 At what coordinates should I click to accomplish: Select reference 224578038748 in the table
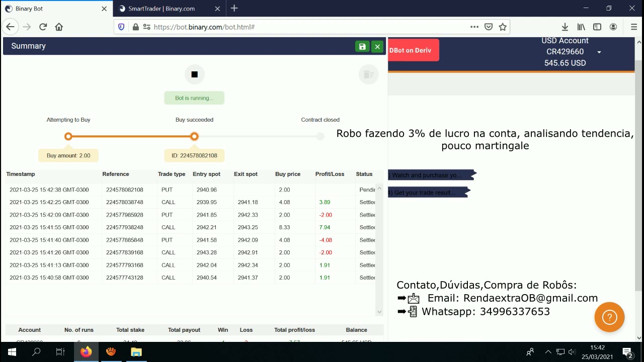[125, 202]
